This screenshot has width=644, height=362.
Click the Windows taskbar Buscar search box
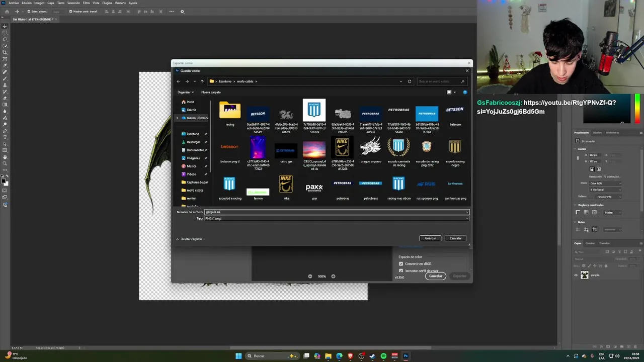[272, 356]
